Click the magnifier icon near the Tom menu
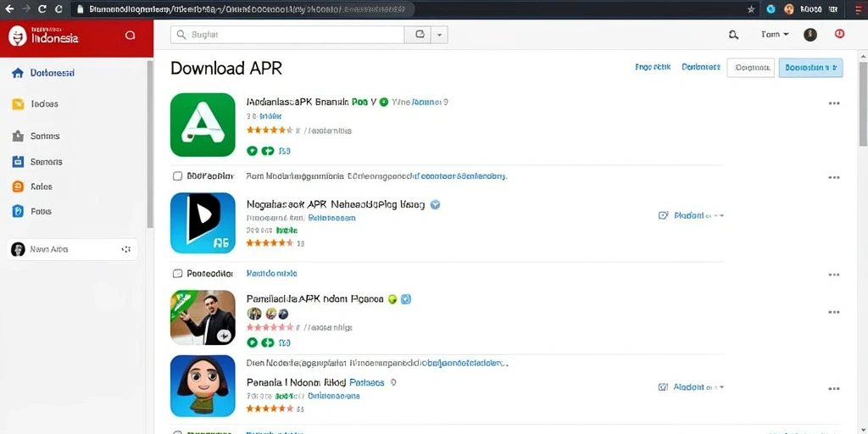This screenshot has width=868, height=434. 733,35
